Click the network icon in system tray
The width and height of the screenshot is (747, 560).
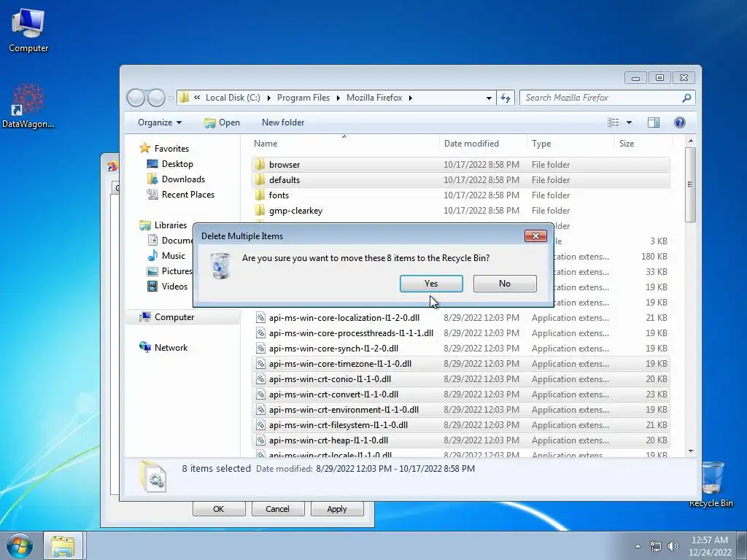point(656,546)
